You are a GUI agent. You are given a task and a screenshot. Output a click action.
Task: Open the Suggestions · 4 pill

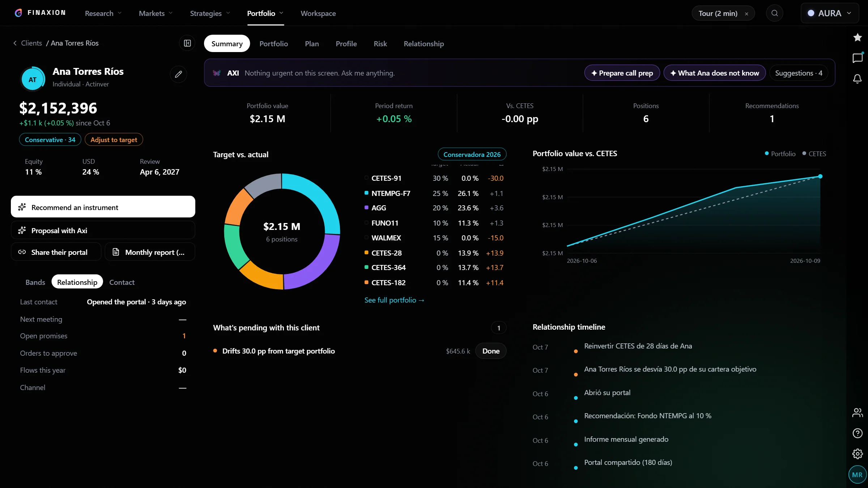tap(799, 73)
